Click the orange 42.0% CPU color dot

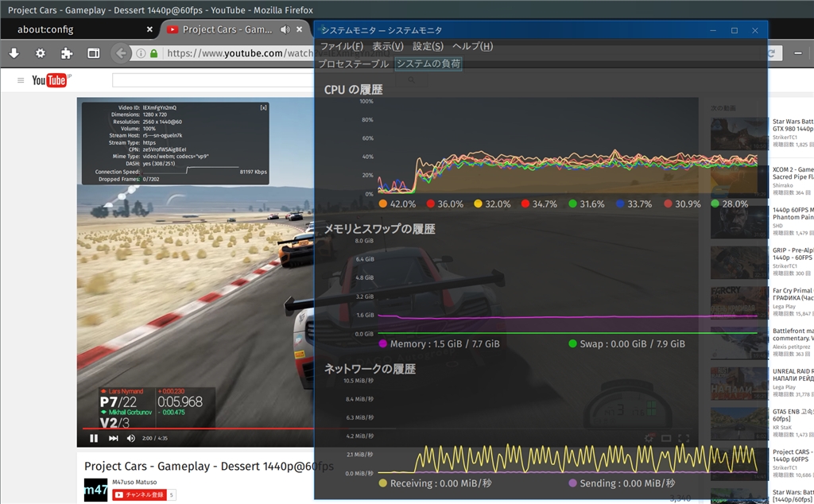point(383,204)
